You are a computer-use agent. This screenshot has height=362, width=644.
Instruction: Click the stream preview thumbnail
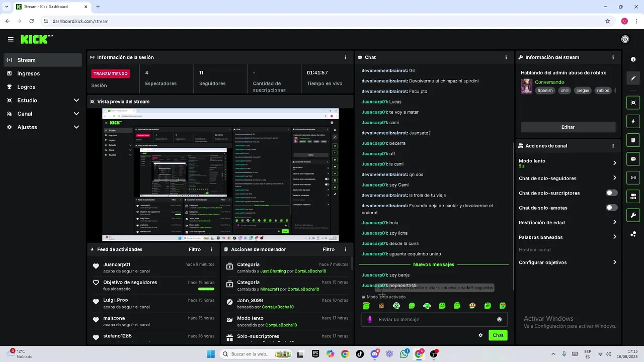coord(220,174)
